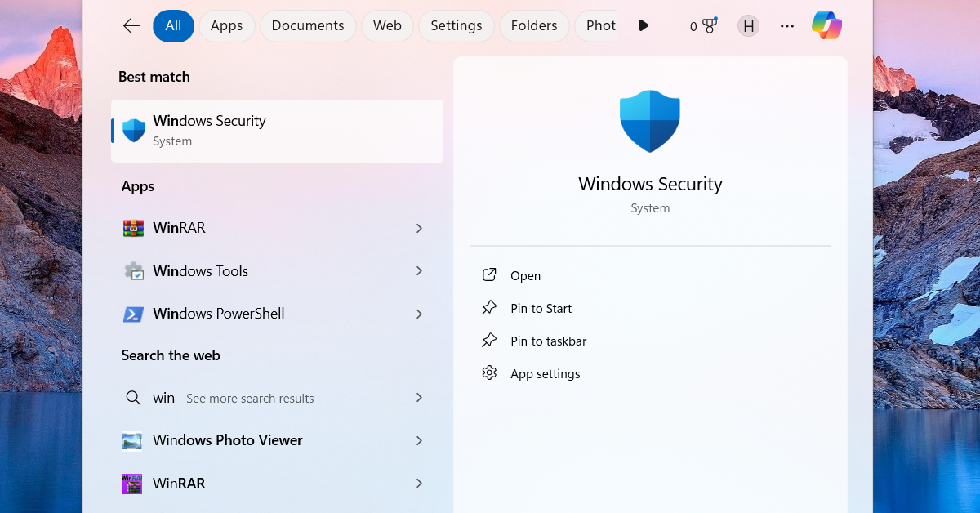Open App settings for Windows Security
980x513 pixels.
click(545, 373)
